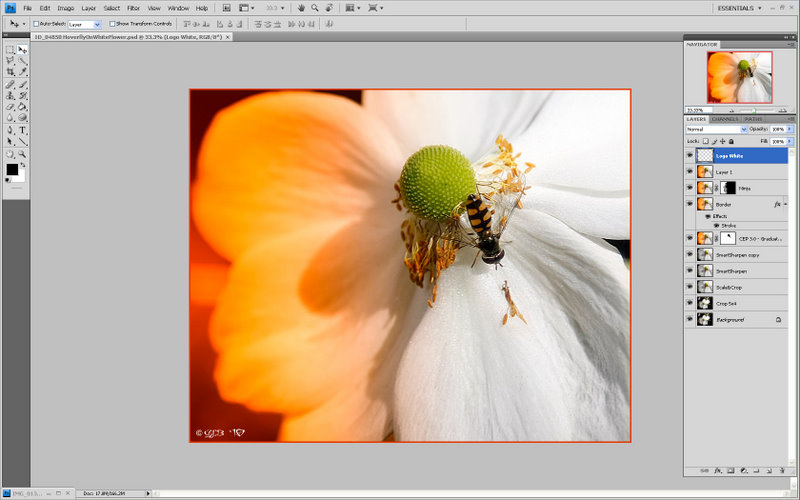Select the Zoom tool in the toolbox
Image resolution: width=800 pixels, height=500 pixels.
point(22,154)
